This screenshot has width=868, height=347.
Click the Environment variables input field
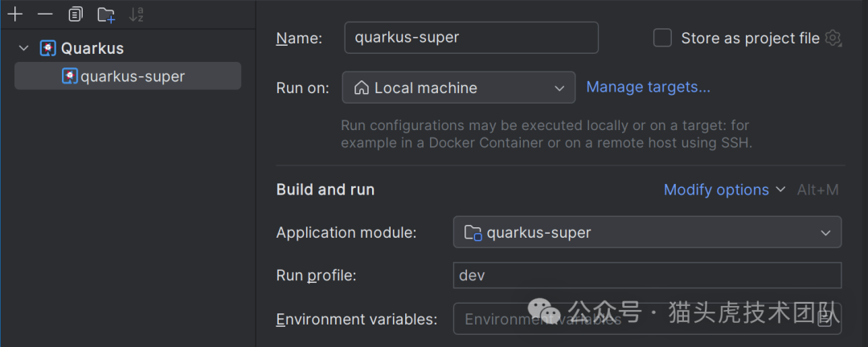[627, 319]
